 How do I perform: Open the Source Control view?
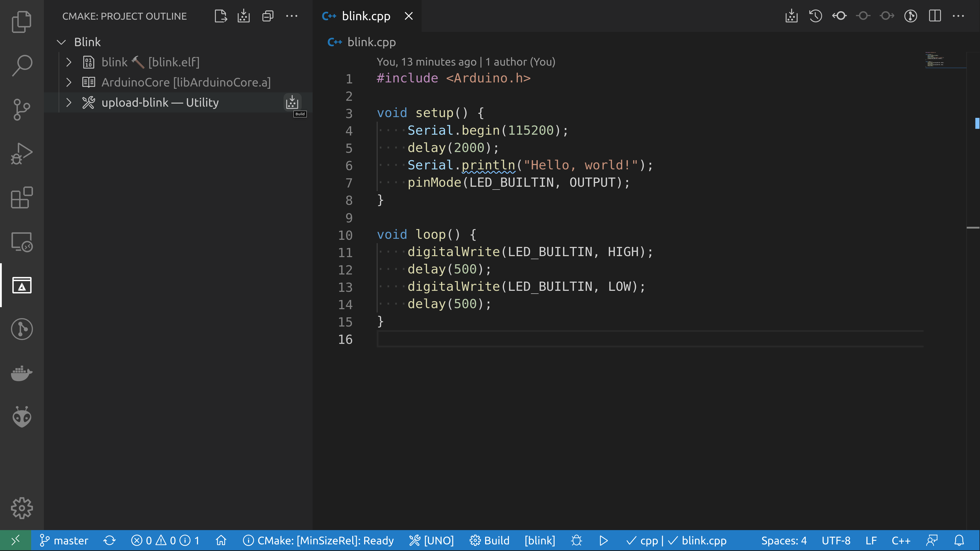click(x=22, y=109)
